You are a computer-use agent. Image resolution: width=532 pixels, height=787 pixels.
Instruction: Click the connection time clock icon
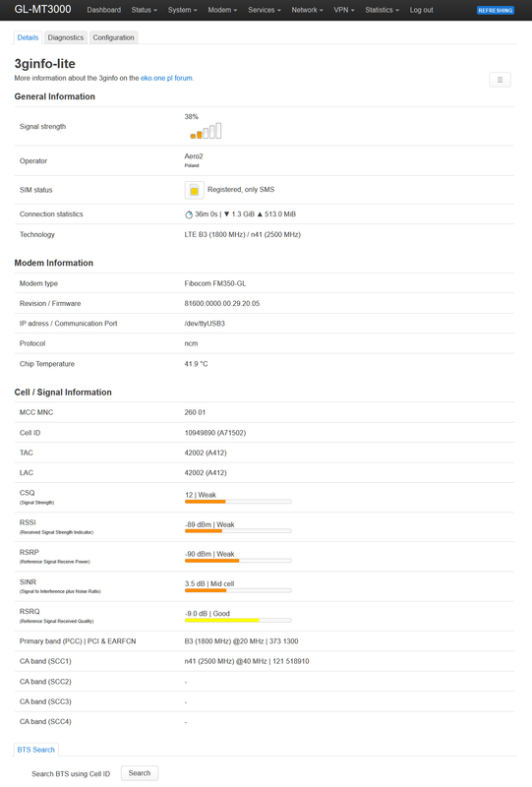[189, 214]
